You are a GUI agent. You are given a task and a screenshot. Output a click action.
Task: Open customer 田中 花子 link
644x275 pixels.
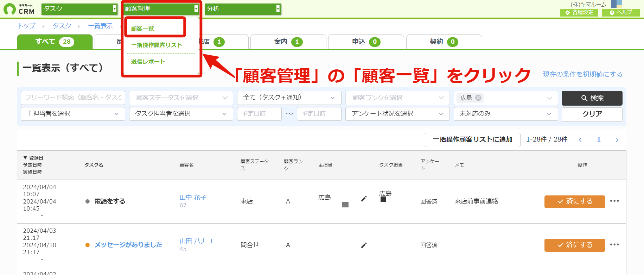193,198
